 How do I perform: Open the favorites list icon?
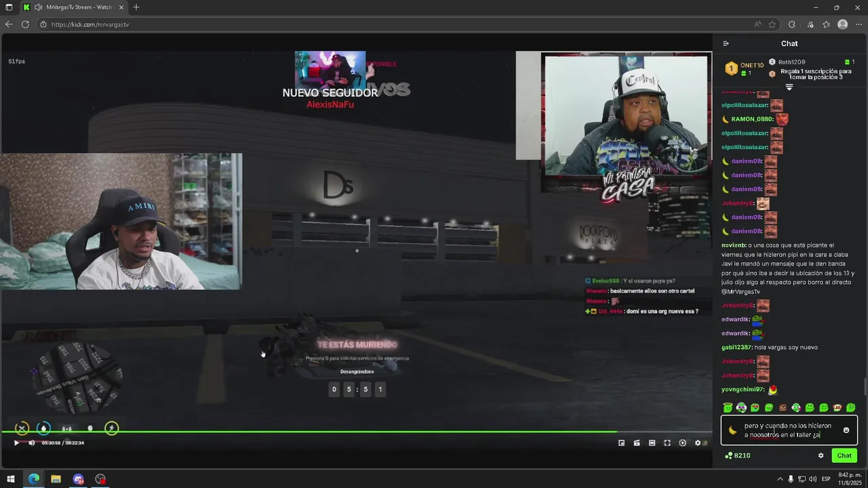826,24
